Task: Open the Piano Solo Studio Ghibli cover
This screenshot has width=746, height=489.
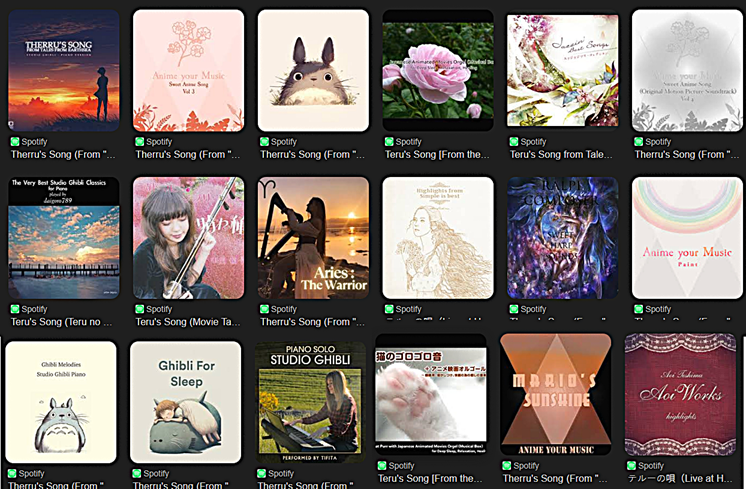Action: [x=310, y=402]
